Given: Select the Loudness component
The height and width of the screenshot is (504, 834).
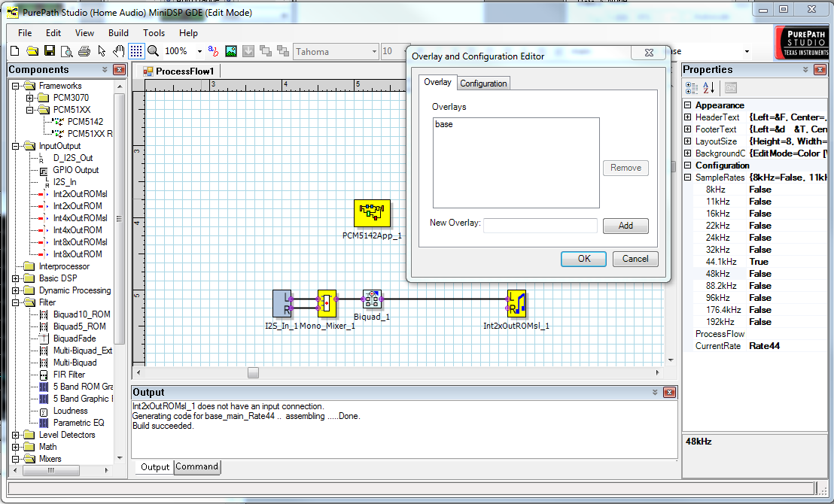Looking at the screenshot, I should point(70,411).
